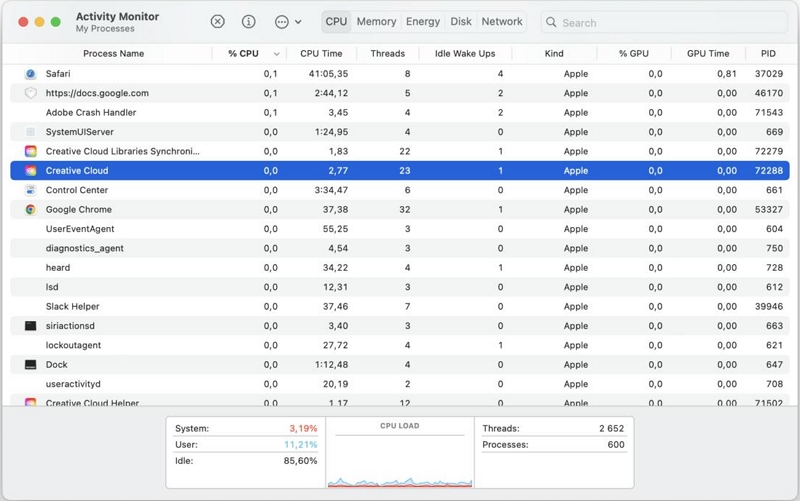
Task: Click the Stop process (X) toolbar icon
Action: (x=217, y=21)
